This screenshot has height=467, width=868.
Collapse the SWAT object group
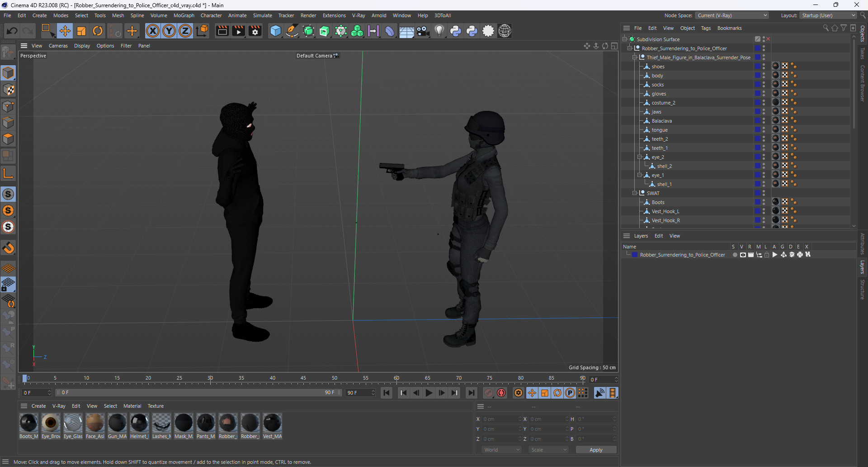pyautogui.click(x=635, y=193)
